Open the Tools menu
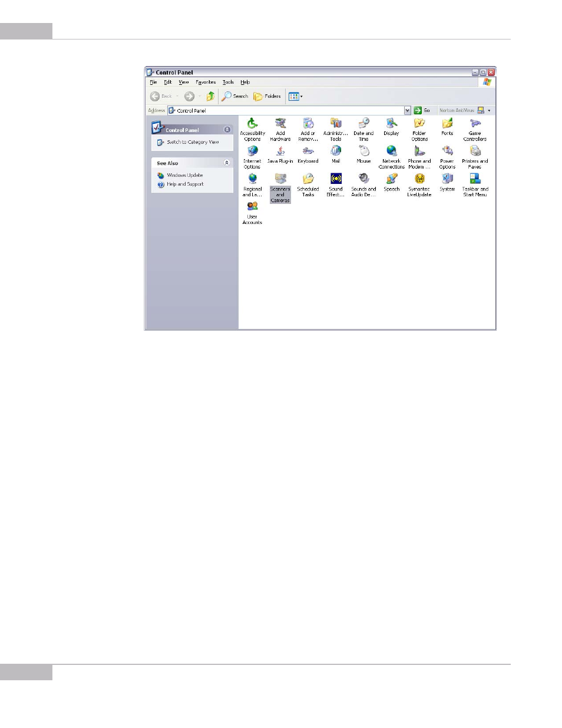The image size is (562, 728). point(228,83)
